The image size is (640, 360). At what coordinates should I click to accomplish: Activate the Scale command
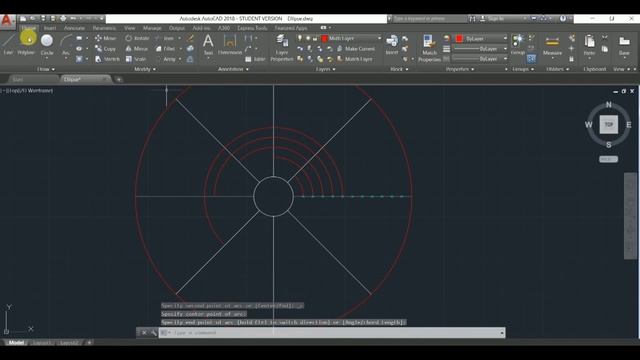[x=136, y=59]
